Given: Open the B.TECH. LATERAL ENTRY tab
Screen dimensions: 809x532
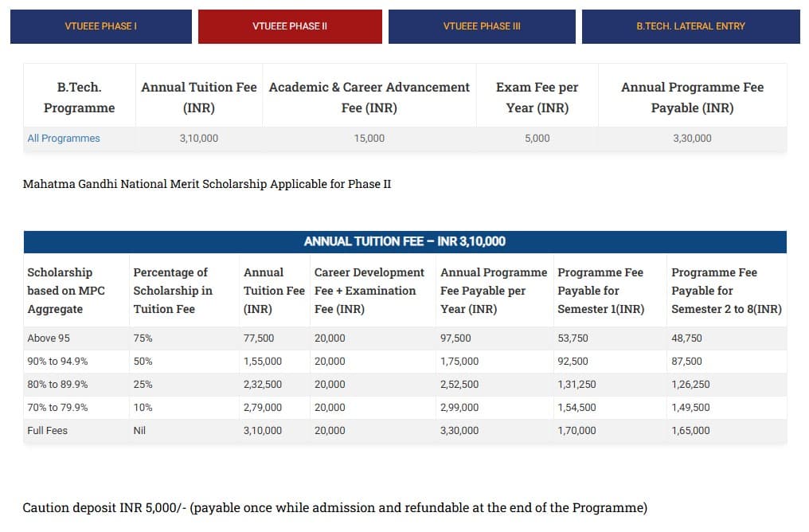Looking at the screenshot, I should [x=690, y=26].
